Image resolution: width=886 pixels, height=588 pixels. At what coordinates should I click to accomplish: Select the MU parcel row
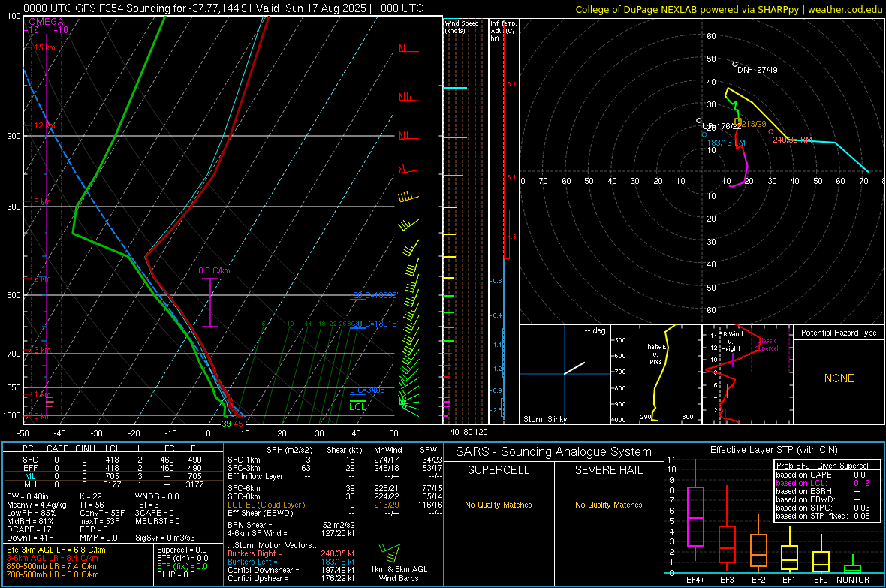click(112, 484)
